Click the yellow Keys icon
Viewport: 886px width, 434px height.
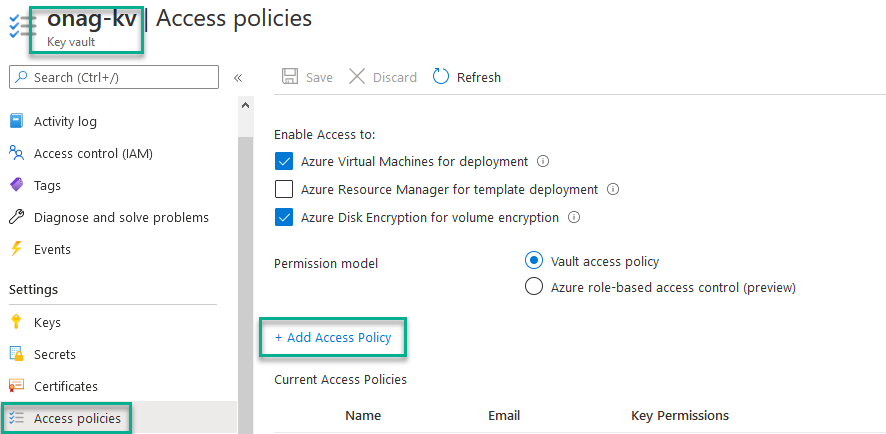coord(16,322)
